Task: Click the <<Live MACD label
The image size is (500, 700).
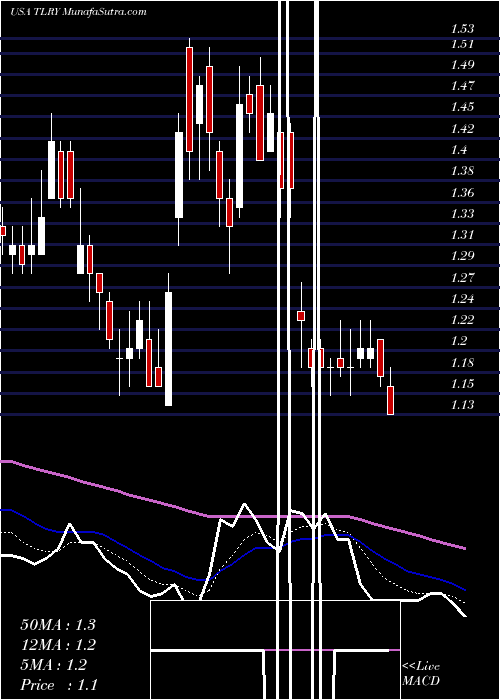Action: tap(421, 674)
